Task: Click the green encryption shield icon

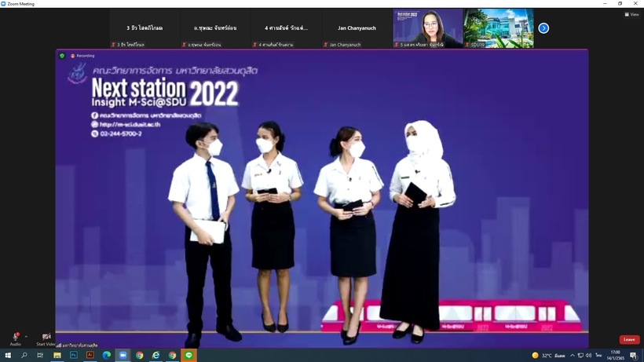Action: (x=62, y=56)
